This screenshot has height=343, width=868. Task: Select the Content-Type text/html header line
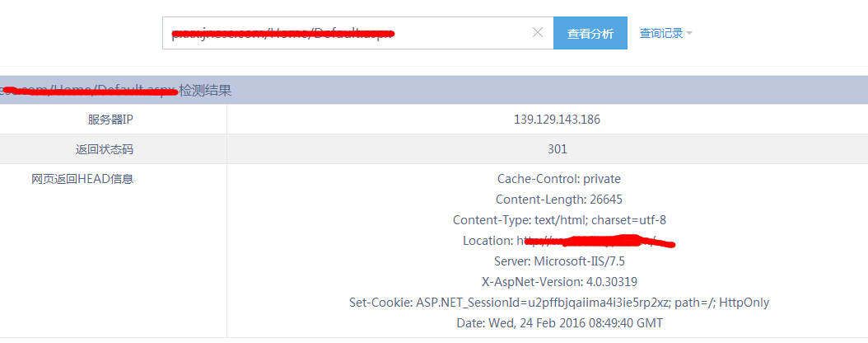(558, 220)
